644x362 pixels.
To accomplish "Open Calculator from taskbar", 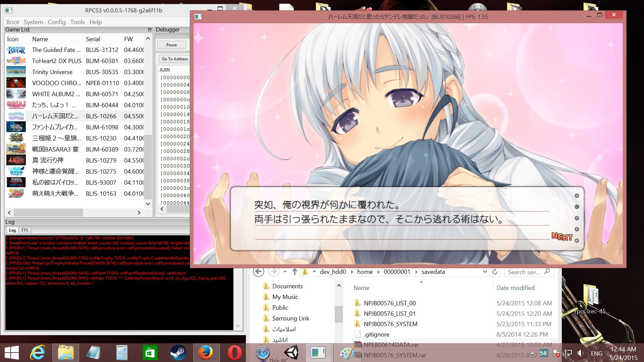I will (122, 353).
